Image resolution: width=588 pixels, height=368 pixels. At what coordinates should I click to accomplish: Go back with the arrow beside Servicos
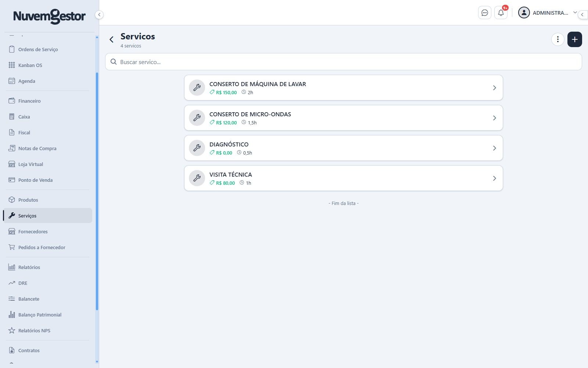111,39
